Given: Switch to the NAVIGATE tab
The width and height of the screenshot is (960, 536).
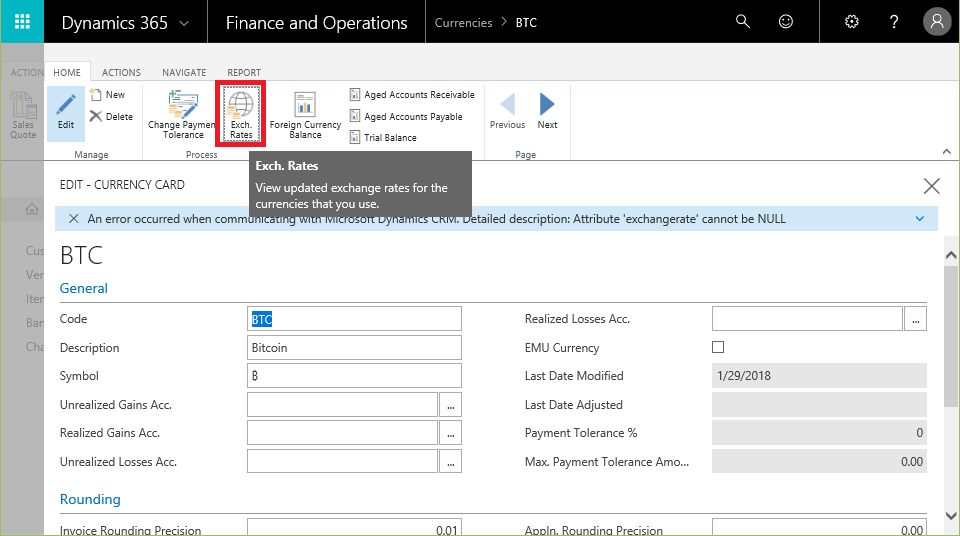Looking at the screenshot, I should [184, 72].
